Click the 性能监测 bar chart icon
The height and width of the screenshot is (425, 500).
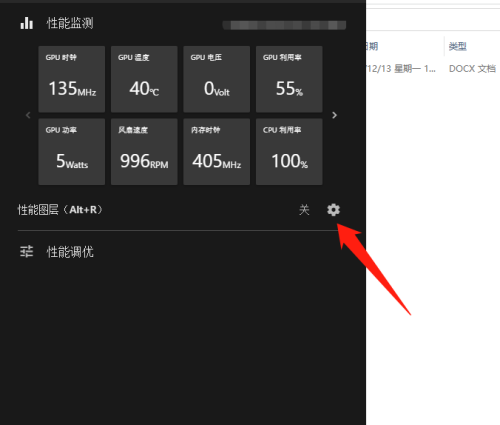click(x=27, y=23)
